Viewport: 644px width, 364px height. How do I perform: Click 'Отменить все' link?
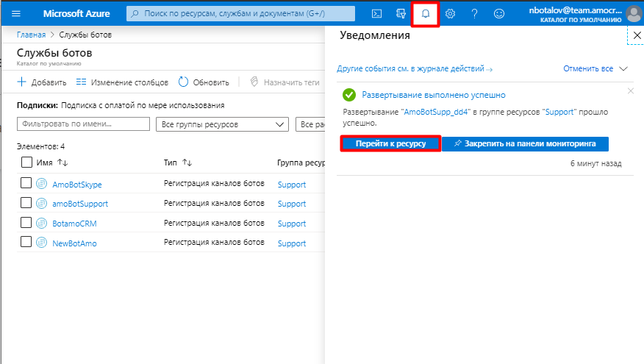tap(588, 68)
